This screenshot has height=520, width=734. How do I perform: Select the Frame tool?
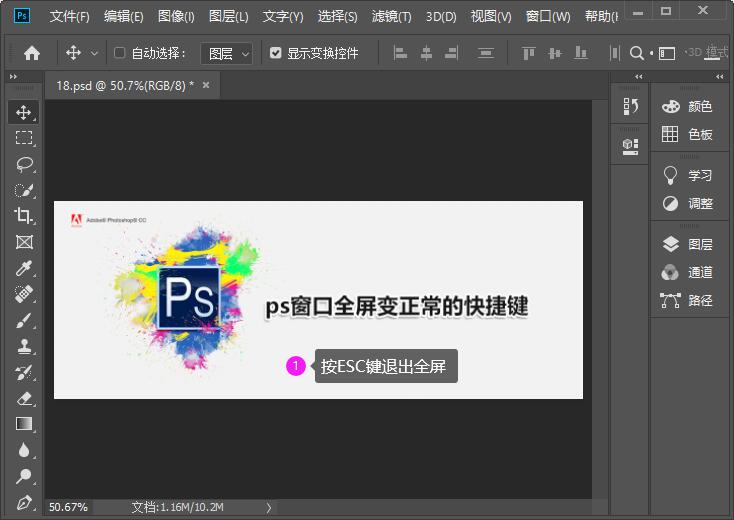click(x=24, y=242)
